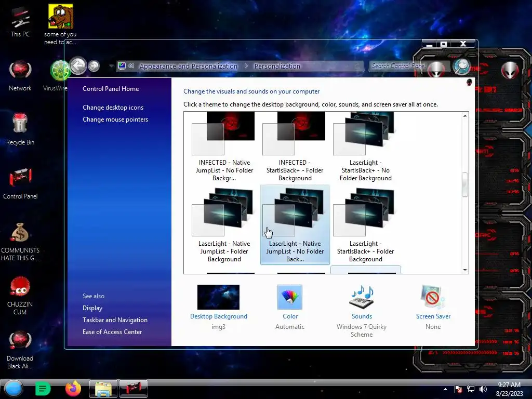Open Desktop Background img3 settings

tap(219, 307)
